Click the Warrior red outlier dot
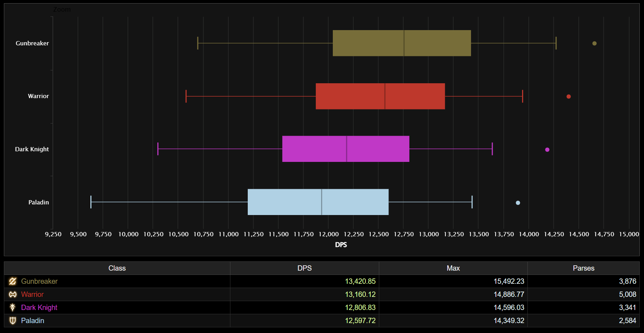 pyautogui.click(x=569, y=97)
